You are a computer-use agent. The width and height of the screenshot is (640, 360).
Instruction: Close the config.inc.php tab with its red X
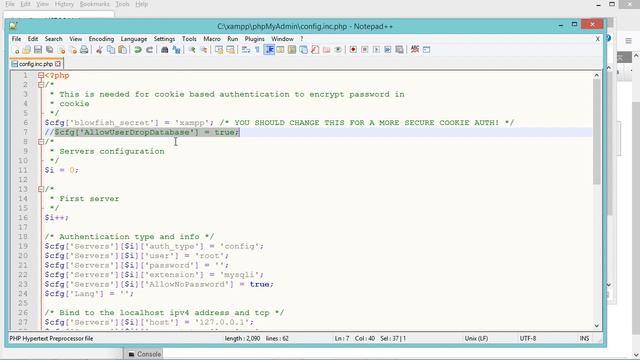click(x=58, y=64)
